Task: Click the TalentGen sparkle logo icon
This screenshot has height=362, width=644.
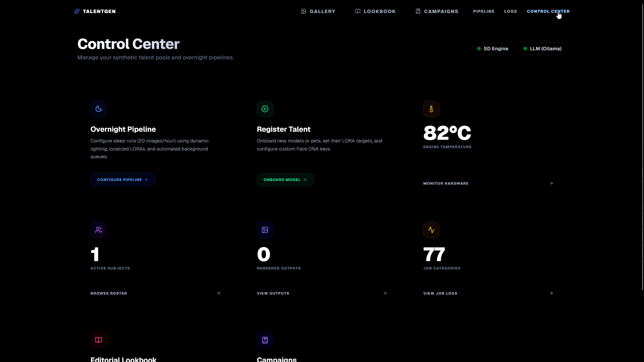Action: pyautogui.click(x=77, y=11)
